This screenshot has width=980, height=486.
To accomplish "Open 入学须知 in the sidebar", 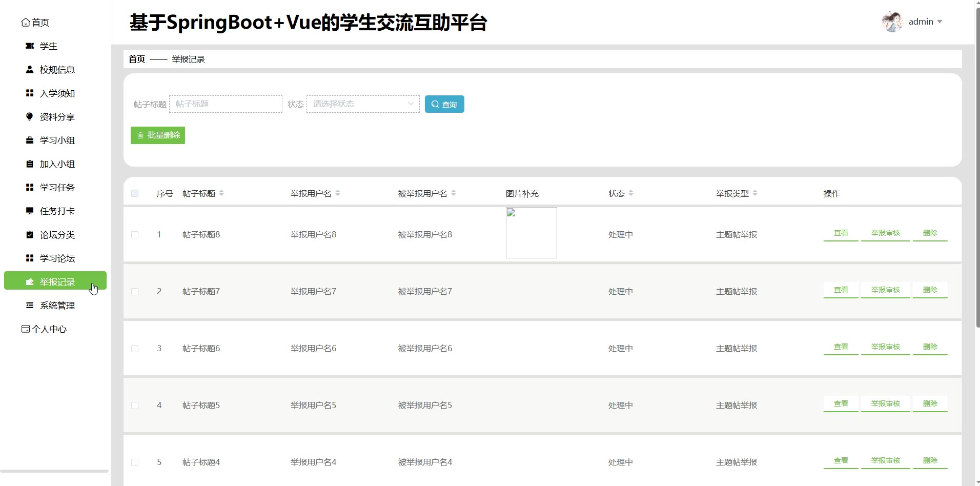I will click(57, 93).
